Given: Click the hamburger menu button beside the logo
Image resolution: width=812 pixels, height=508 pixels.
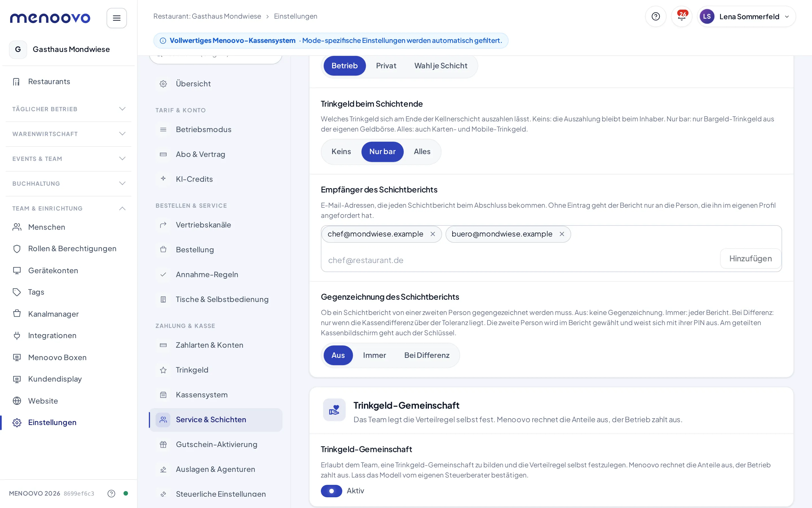Looking at the screenshot, I should pyautogui.click(x=116, y=18).
